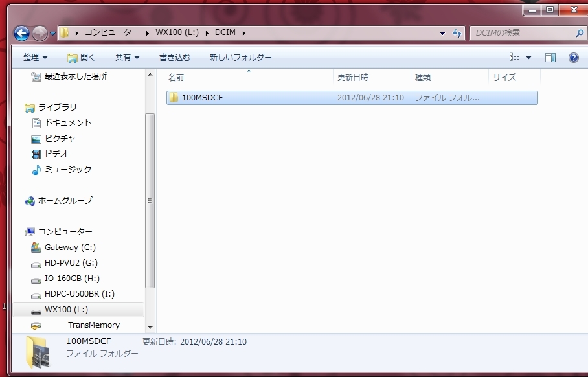Expand the arrow after DCIM in the path

click(x=243, y=33)
